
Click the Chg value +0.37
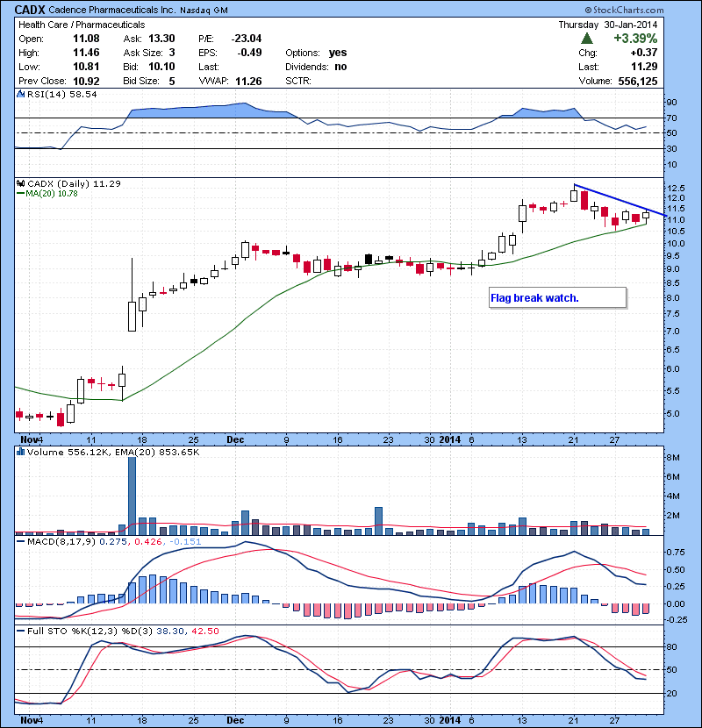point(644,53)
